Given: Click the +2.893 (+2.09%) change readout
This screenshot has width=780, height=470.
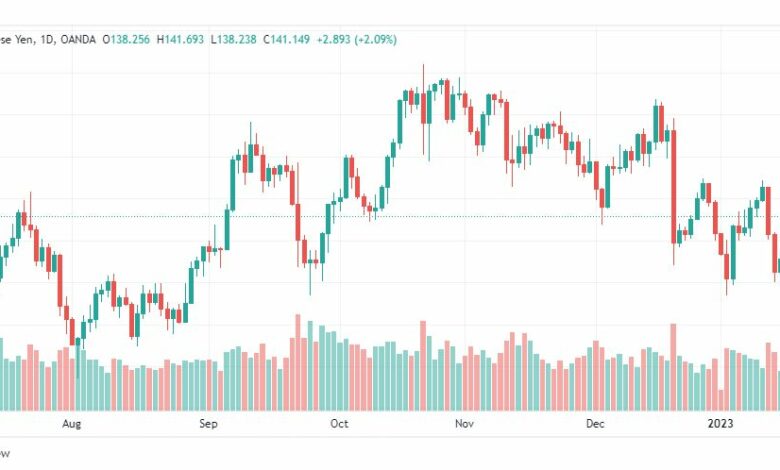Looking at the screenshot, I should [x=357, y=39].
